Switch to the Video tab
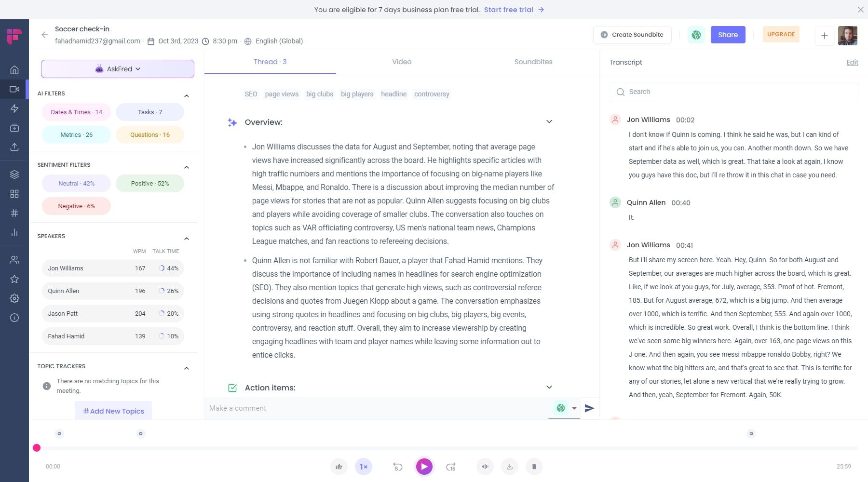Viewport: 868px width, 482px height. [401, 62]
